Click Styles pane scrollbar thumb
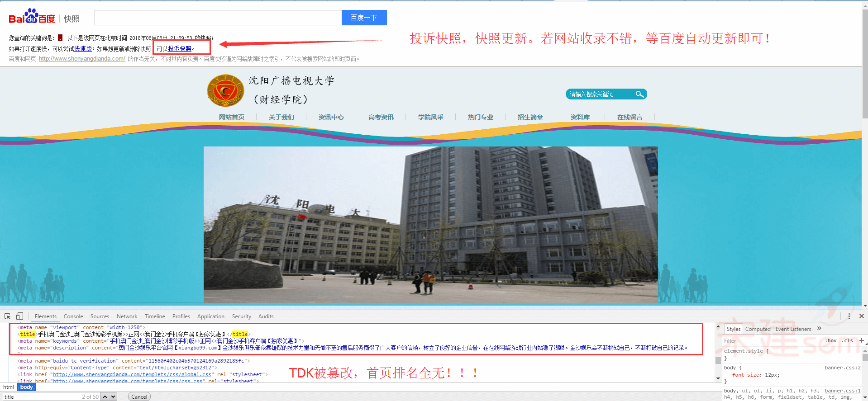868x401 pixels. tap(865, 357)
